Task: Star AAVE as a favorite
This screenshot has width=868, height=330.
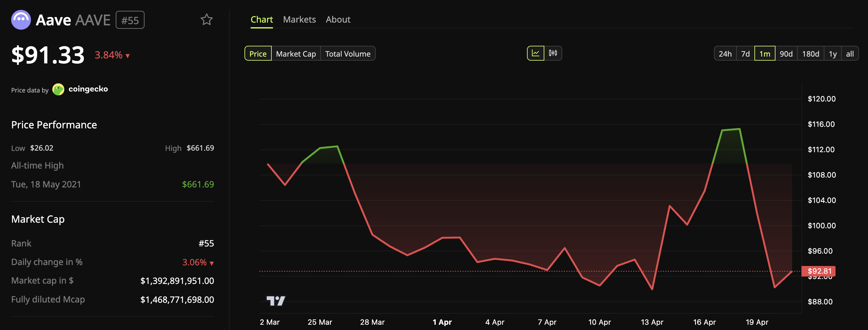Action: pos(206,20)
